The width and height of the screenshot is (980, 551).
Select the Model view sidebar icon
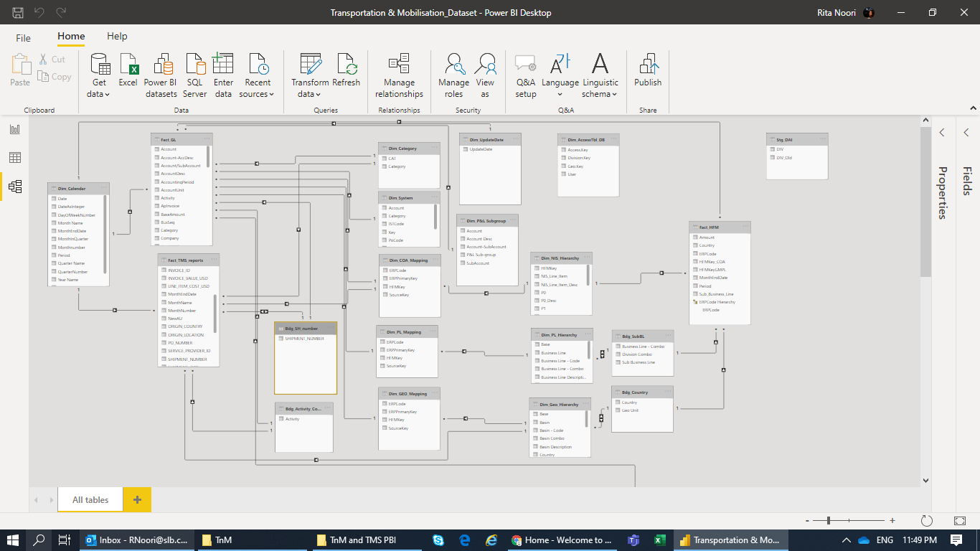[x=14, y=187]
